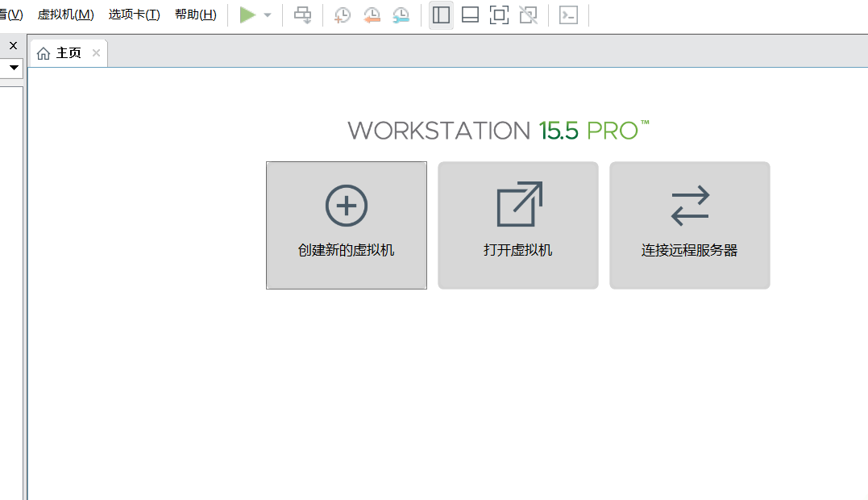Close the library side panel

13,45
